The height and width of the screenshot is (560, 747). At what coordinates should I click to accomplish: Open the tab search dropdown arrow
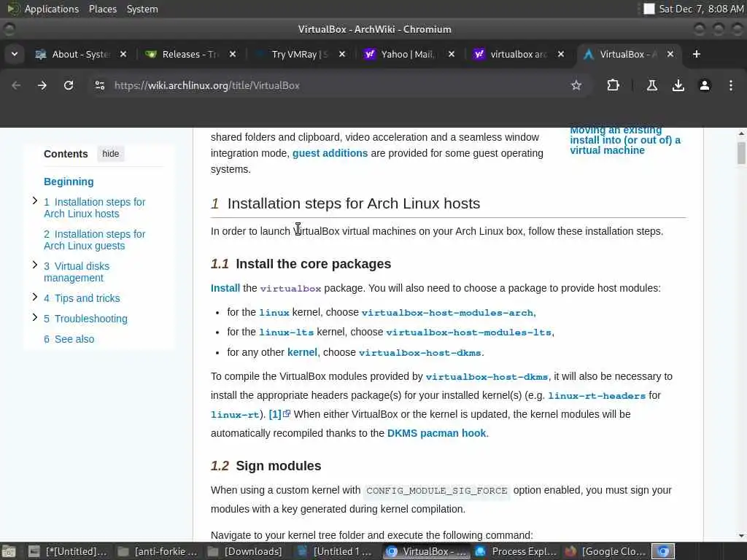15,54
